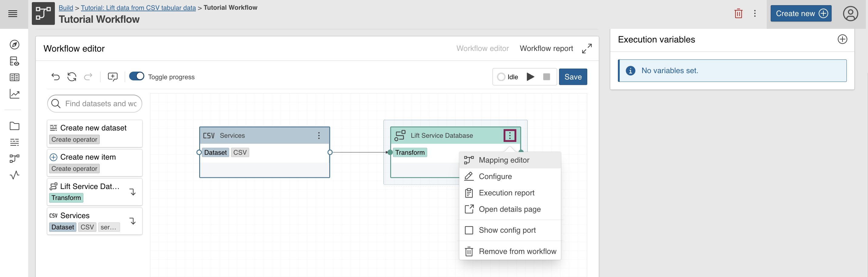Click the redo arrow
Viewport: 868px width, 277px height.
click(x=88, y=77)
